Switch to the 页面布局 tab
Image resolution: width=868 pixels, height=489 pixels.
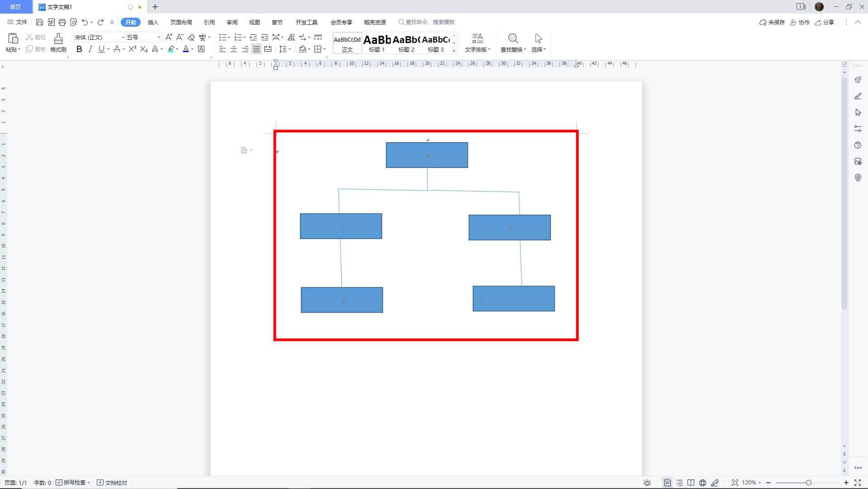point(181,22)
